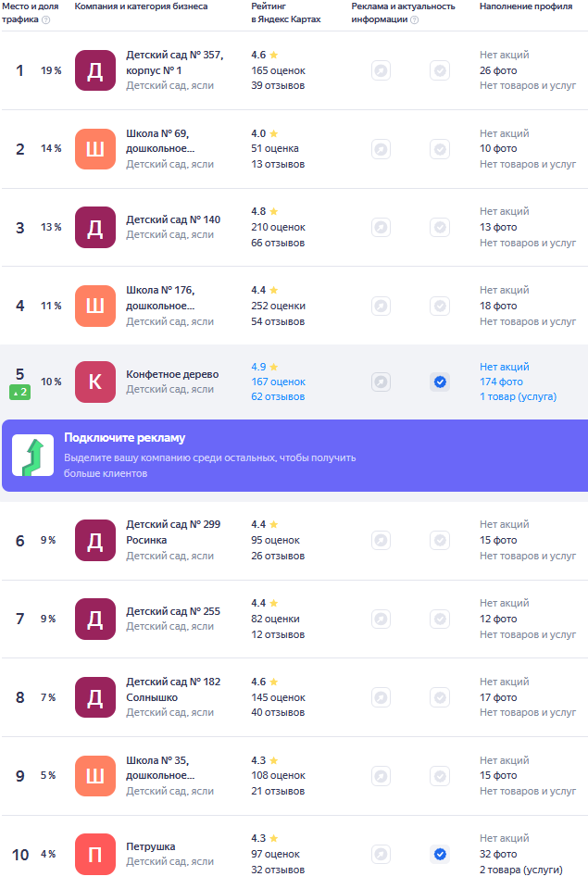Click green arrow icon in 'Подключите рекламу' banner

tap(32, 456)
